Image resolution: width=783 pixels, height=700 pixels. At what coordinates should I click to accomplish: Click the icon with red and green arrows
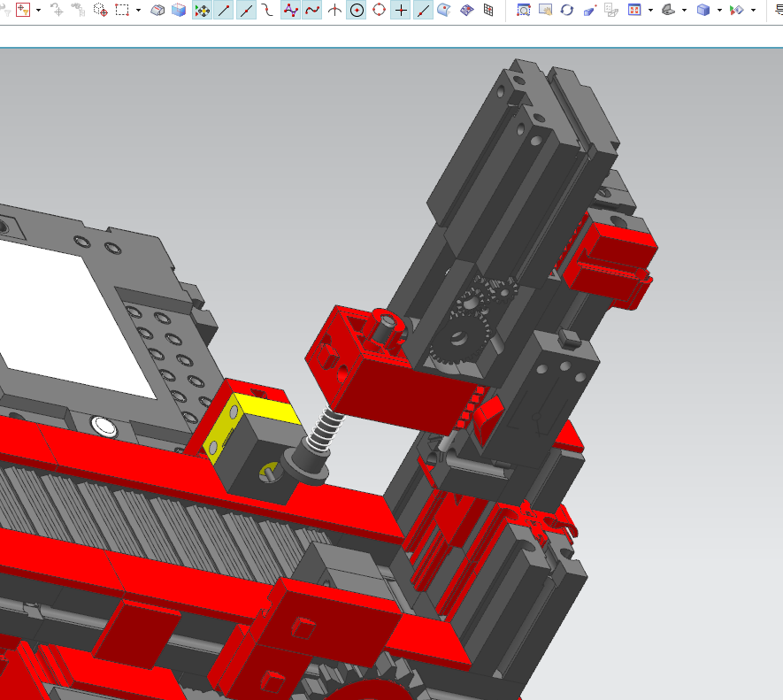[x=737, y=10]
